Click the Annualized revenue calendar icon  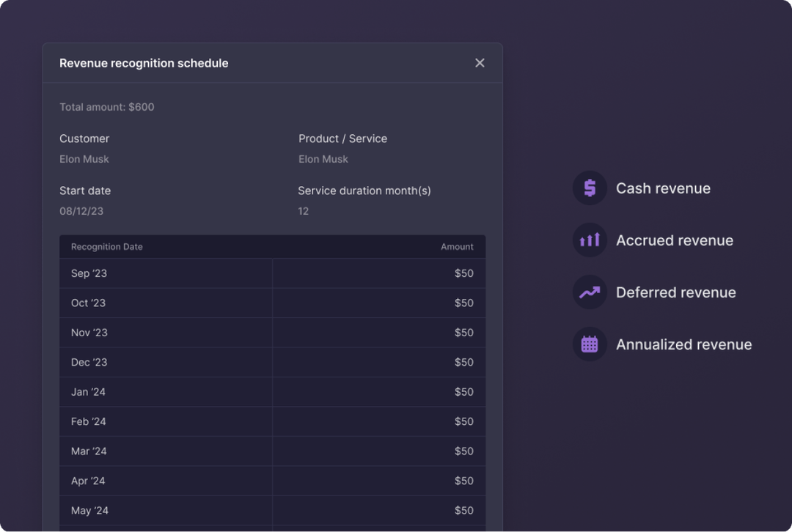coord(590,344)
